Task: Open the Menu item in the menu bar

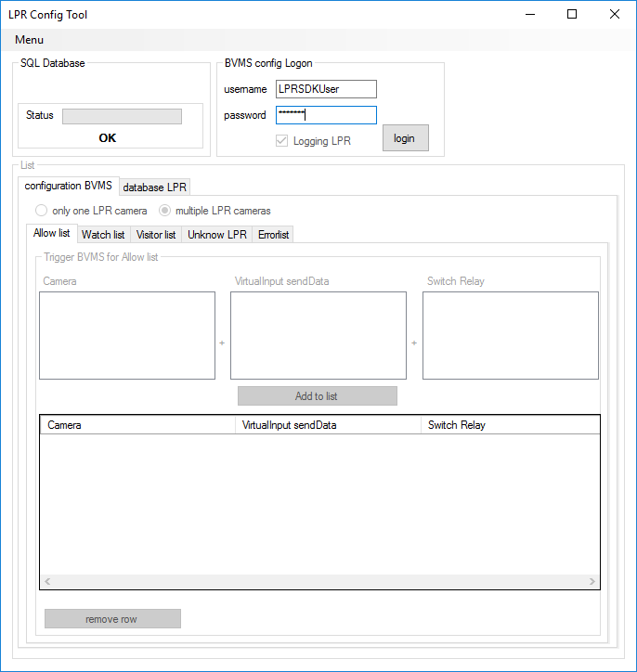Action: point(29,40)
